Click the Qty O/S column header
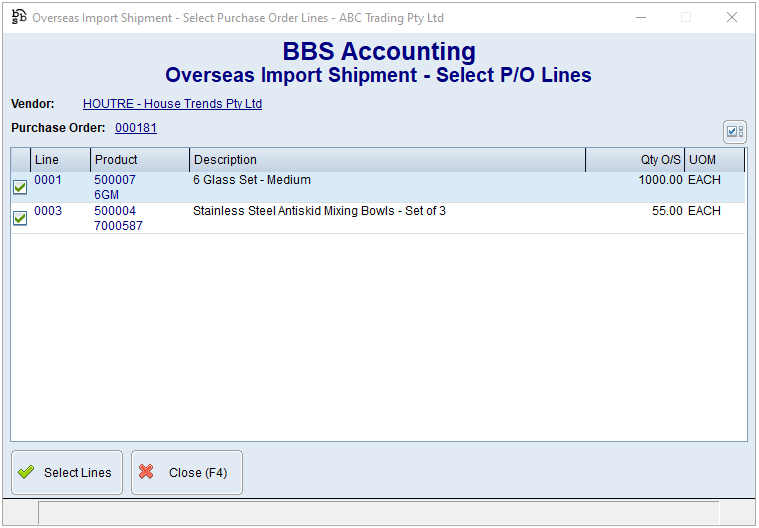 pos(635,160)
